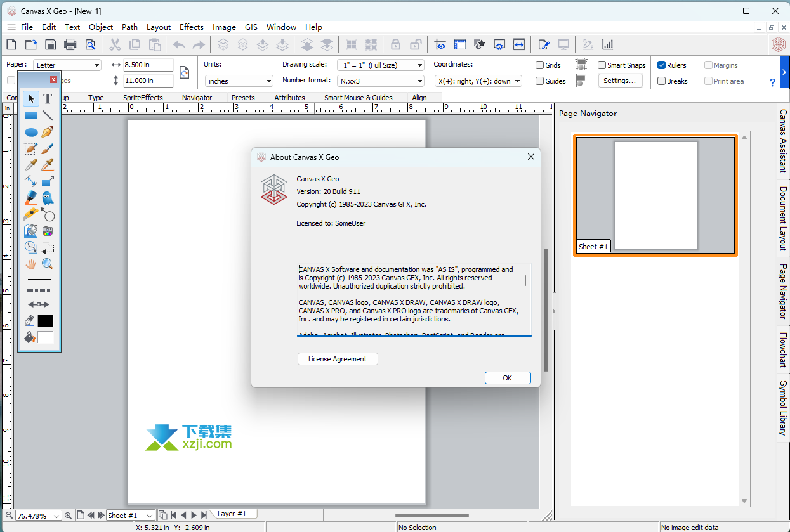The image size is (790, 532).
Task: Print the document from the toolbar
Action: 70,44
